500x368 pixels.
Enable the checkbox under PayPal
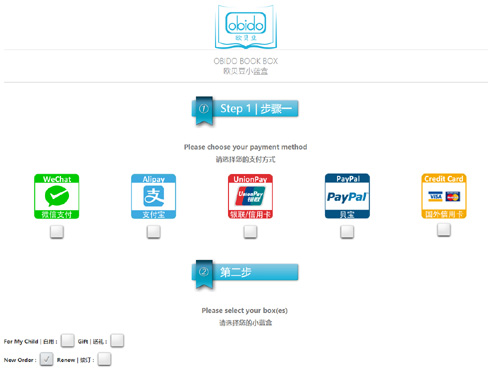(x=347, y=232)
